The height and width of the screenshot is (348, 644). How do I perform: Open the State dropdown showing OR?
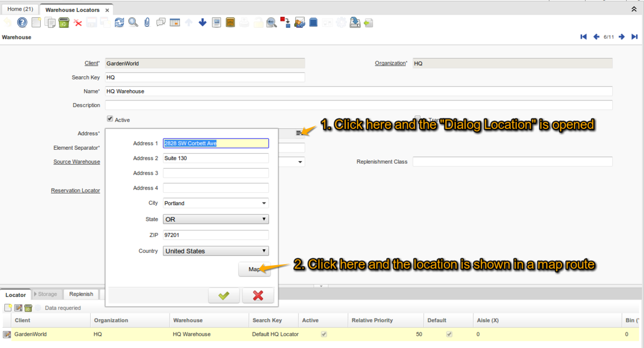216,219
